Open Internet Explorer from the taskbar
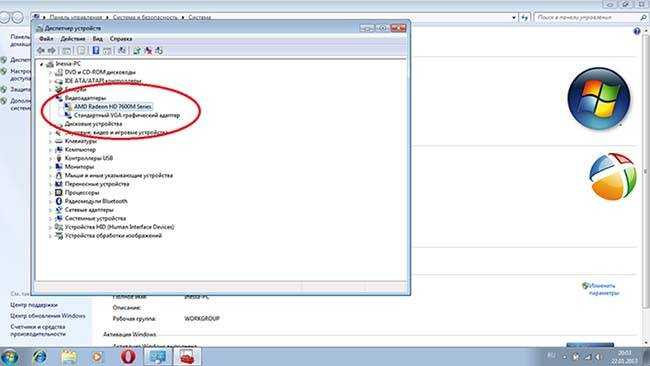Image resolution: width=650 pixels, height=366 pixels. tap(40, 356)
